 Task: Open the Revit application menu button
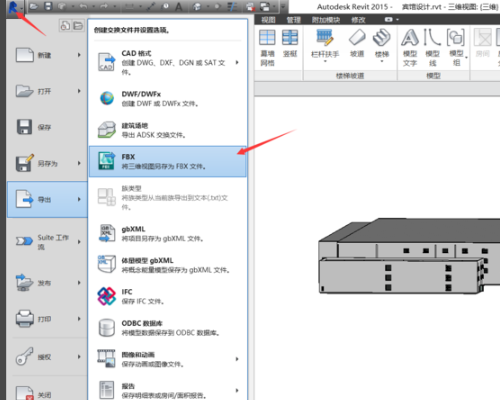tap(14, 7)
